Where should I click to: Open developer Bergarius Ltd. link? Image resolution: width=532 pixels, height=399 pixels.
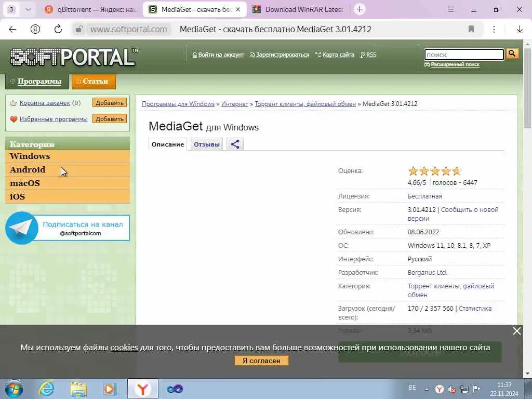428,272
